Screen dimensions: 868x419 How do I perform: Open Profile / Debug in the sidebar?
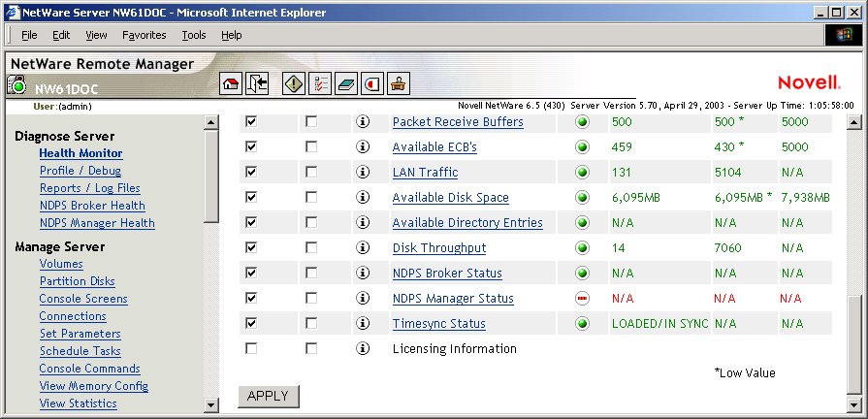[x=80, y=171]
